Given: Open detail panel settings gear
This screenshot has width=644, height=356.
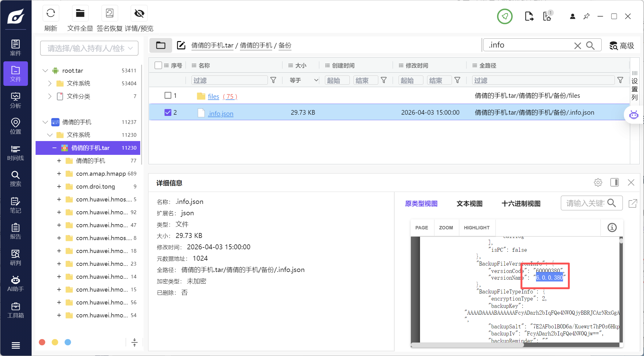Looking at the screenshot, I should (x=598, y=182).
